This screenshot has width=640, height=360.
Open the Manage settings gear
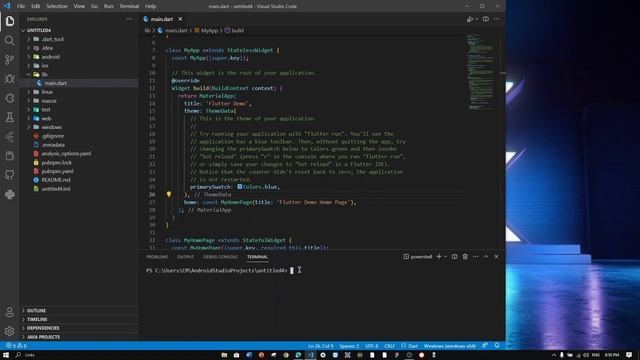pos(10,331)
